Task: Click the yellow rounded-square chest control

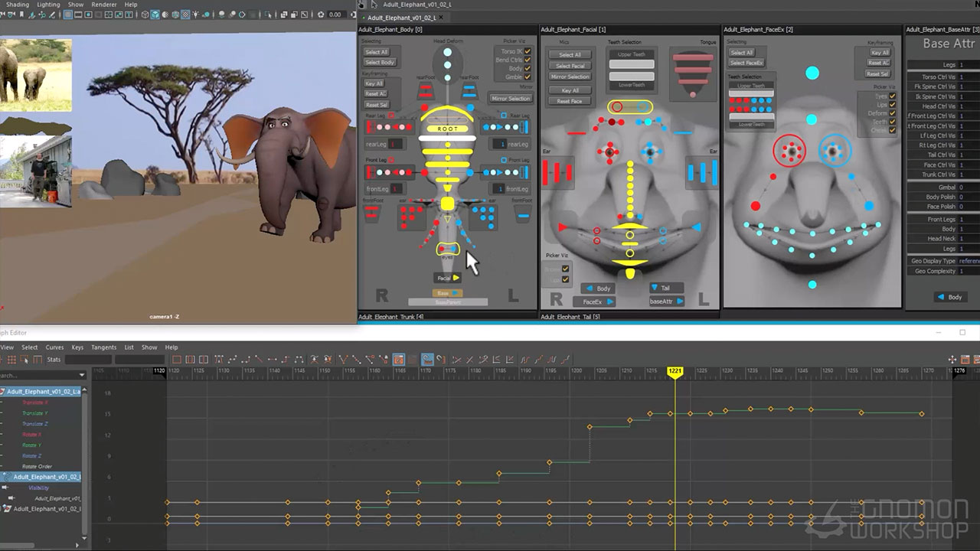Action: point(448,204)
